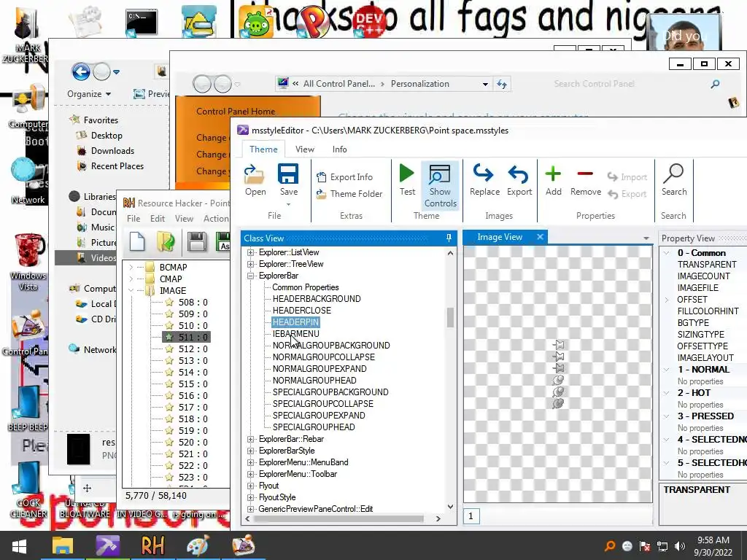Viewport: 747px width, 560px height.
Task: Select Common Properties under ExplorerBar
Action: coord(306,287)
